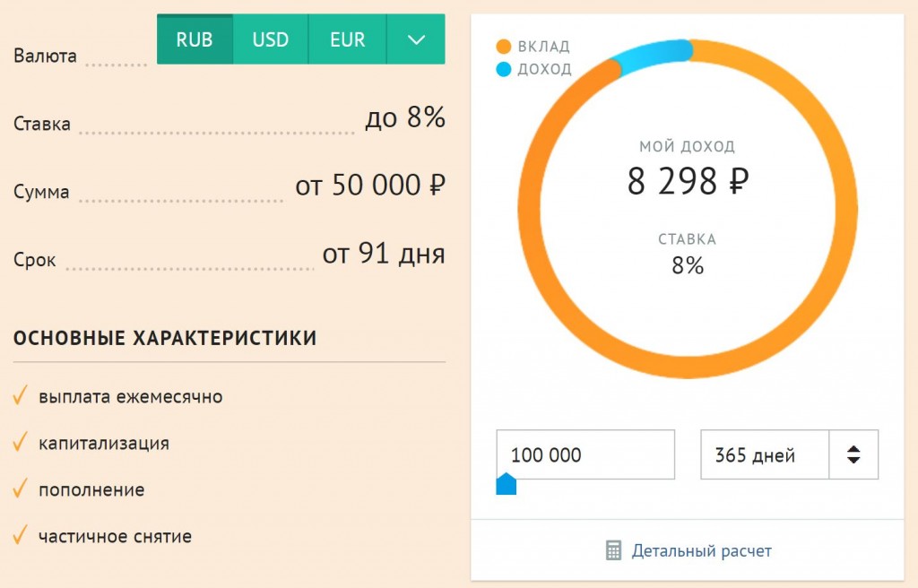918x588 pixels.
Task: Click the orange ВКЛАД legend dot
Action: pos(503,47)
